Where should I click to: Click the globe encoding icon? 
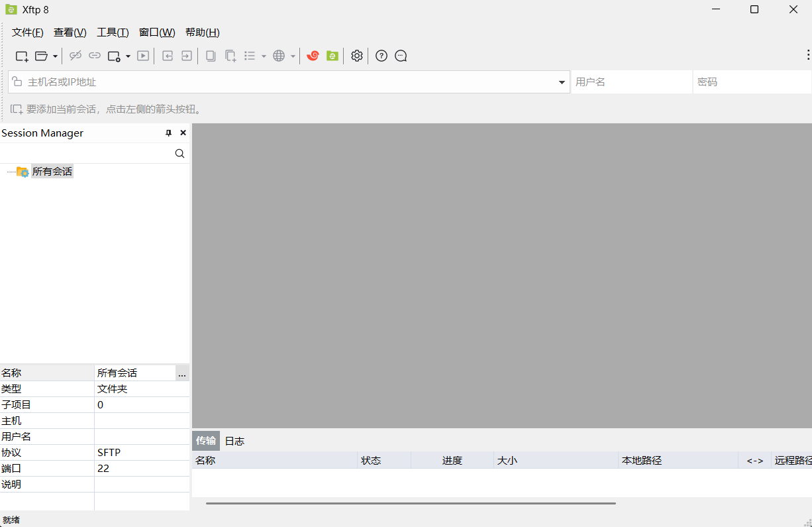tap(279, 56)
